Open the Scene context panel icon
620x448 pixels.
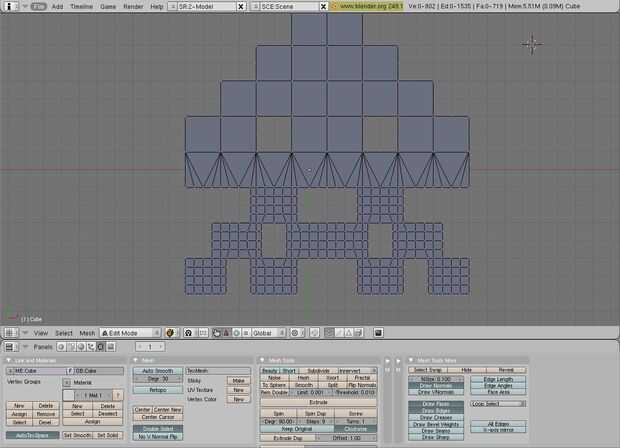click(x=111, y=347)
